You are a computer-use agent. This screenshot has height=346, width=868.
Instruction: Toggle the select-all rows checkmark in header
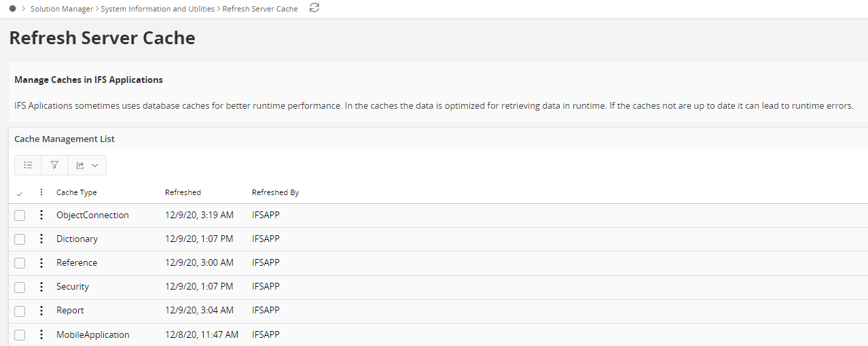tap(19, 194)
